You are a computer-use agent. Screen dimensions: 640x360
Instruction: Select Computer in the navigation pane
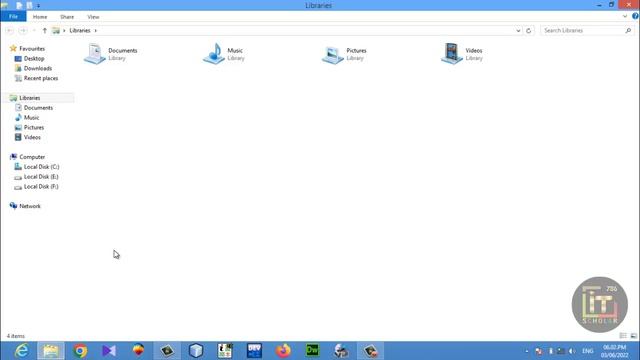(32, 157)
